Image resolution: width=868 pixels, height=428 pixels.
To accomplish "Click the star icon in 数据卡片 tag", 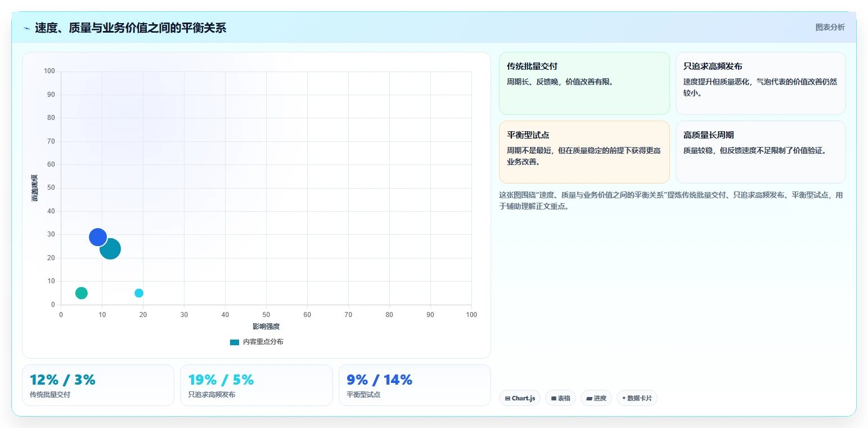I will 624,398.
